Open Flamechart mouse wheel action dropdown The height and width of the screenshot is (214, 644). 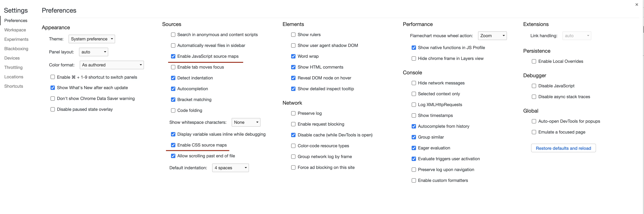pyautogui.click(x=492, y=36)
